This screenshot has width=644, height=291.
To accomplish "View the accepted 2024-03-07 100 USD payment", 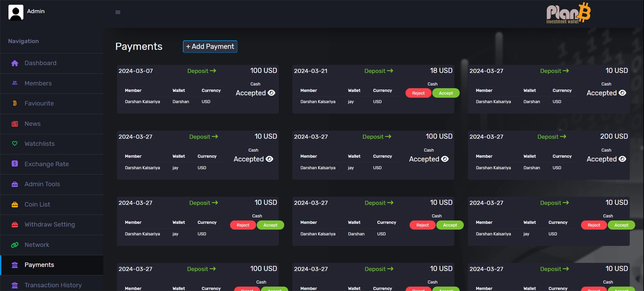I will 271,93.
